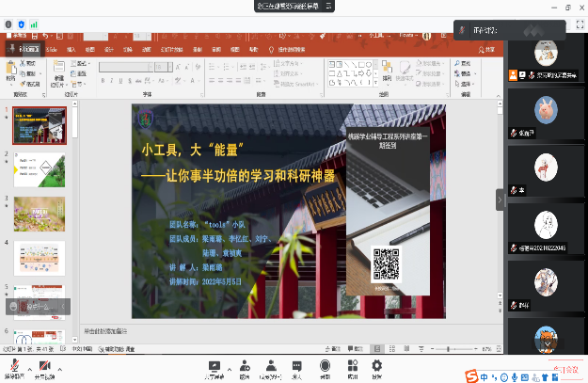
Task: Open the manage members panel
Action: (x=271, y=366)
